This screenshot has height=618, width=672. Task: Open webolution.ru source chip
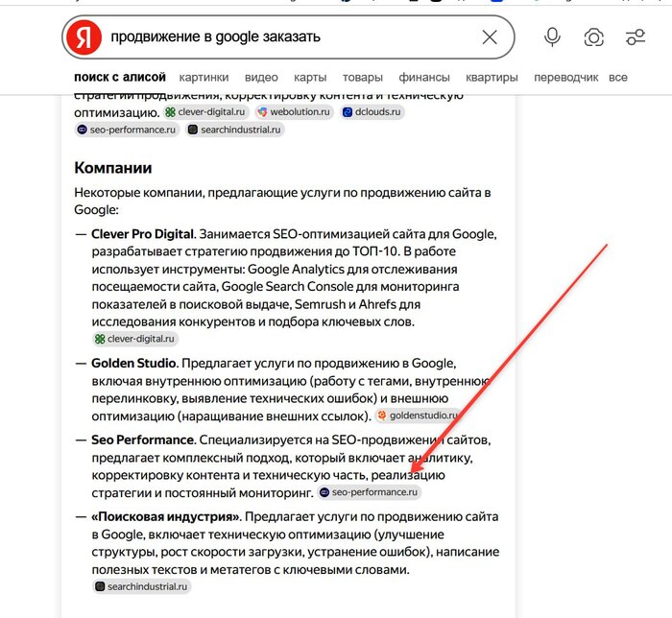(x=294, y=112)
